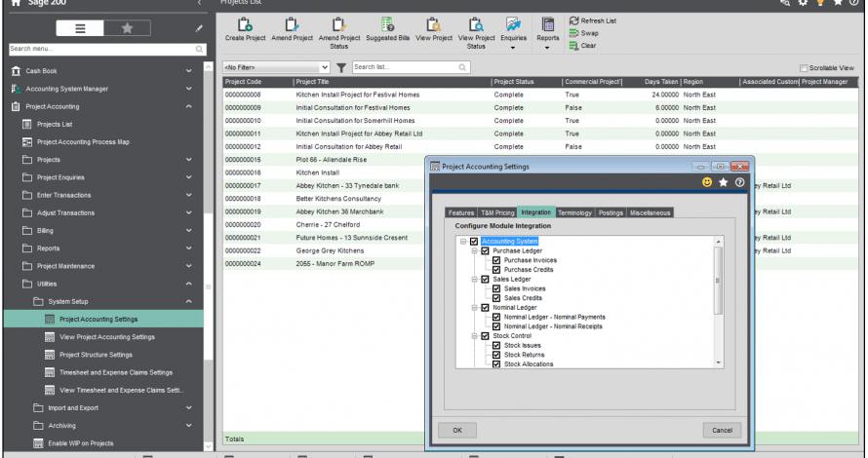This screenshot has width=868, height=458.
Task: Launch Suggested Bills from toolbar
Action: point(387,29)
